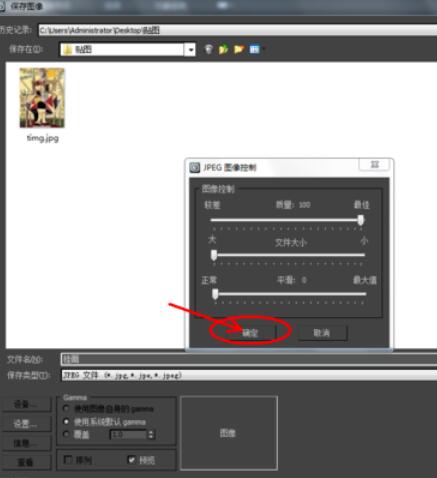The image size is (437, 478).
Task: Click the 信息... button
Action: point(27,443)
